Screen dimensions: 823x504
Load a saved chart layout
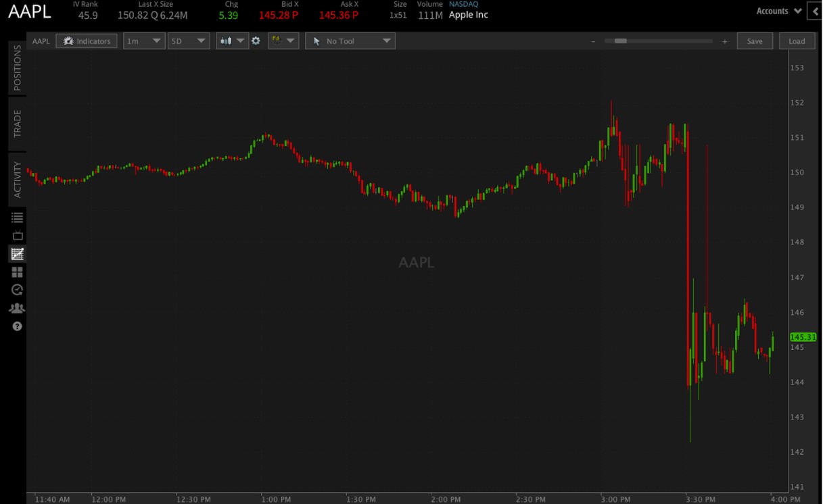797,41
